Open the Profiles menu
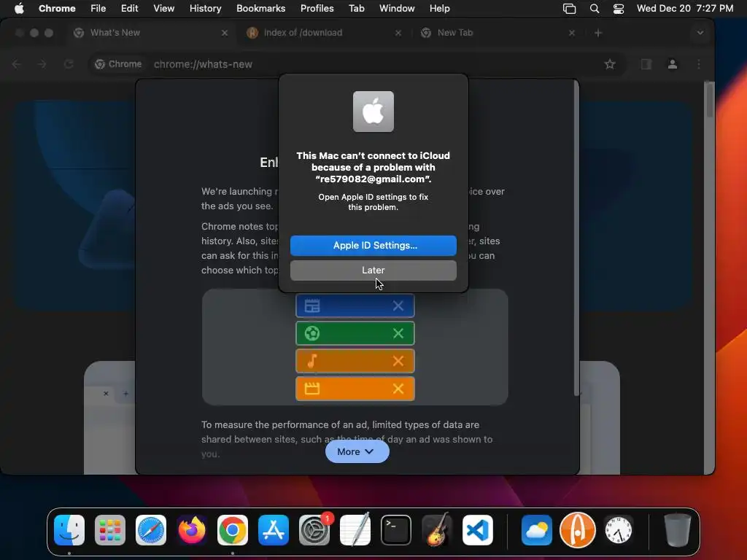 click(317, 8)
